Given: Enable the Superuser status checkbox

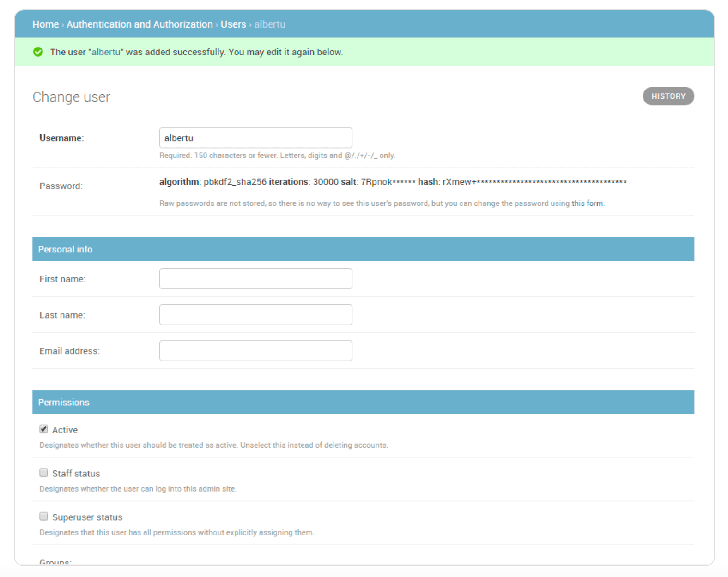Looking at the screenshot, I should point(44,517).
